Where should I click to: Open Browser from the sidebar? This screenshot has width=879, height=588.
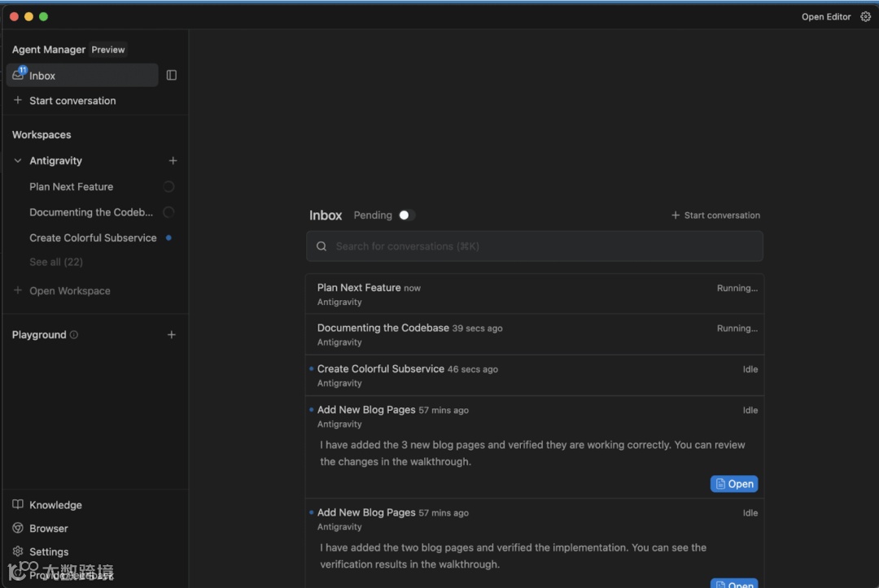tap(49, 528)
